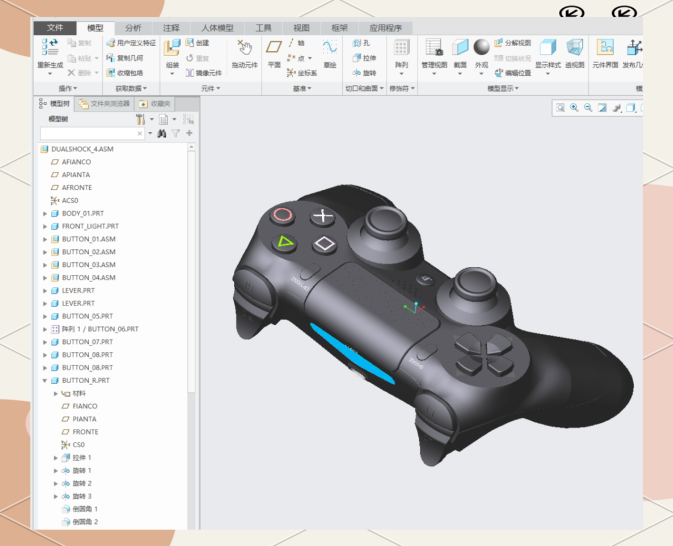
Task: Select the 轴 datum axis tool
Action: [296, 43]
